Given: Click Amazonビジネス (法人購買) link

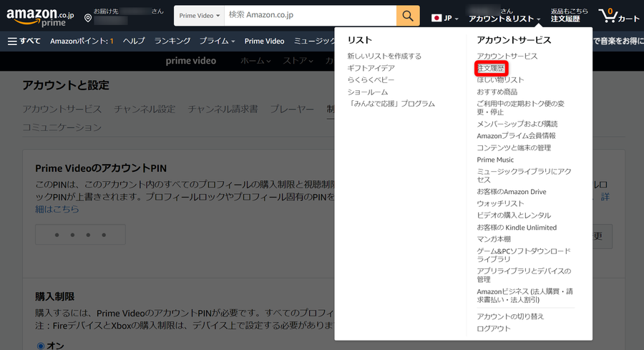Looking at the screenshot, I should [525, 296].
